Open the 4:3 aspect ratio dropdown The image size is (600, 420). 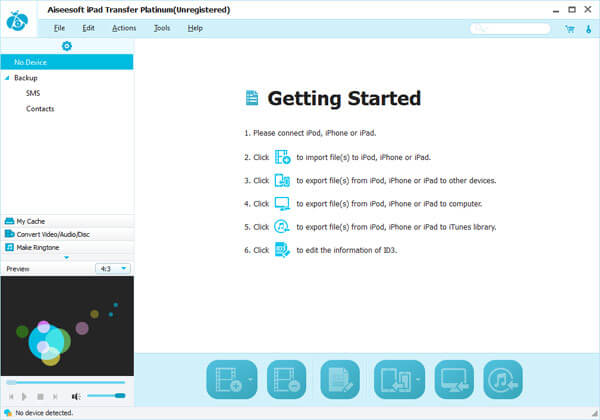112,269
